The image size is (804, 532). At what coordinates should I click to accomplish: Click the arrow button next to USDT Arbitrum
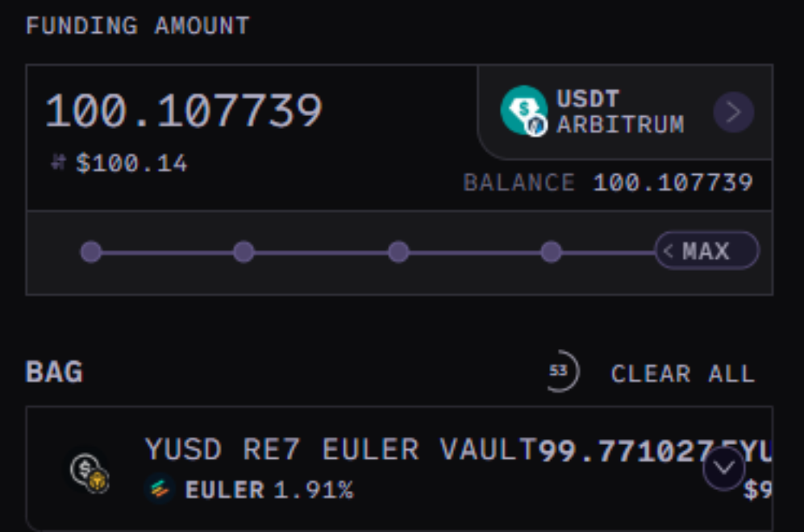[x=733, y=112]
